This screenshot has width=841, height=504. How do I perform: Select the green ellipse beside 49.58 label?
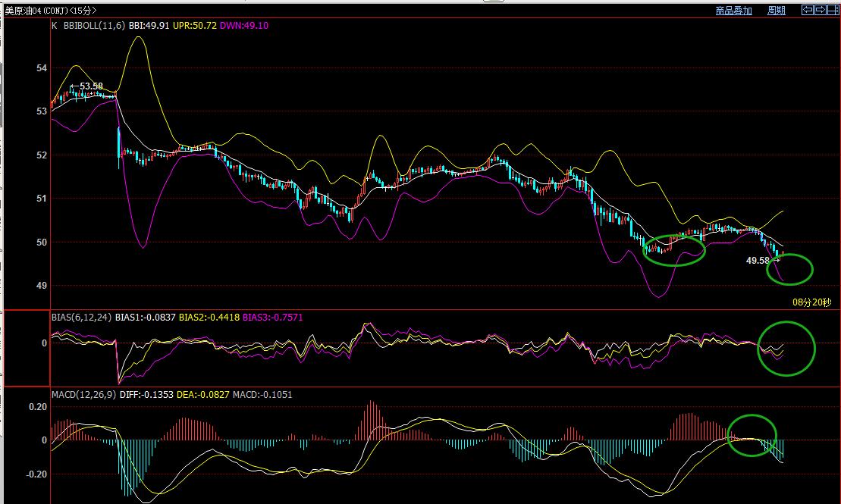[x=794, y=269]
